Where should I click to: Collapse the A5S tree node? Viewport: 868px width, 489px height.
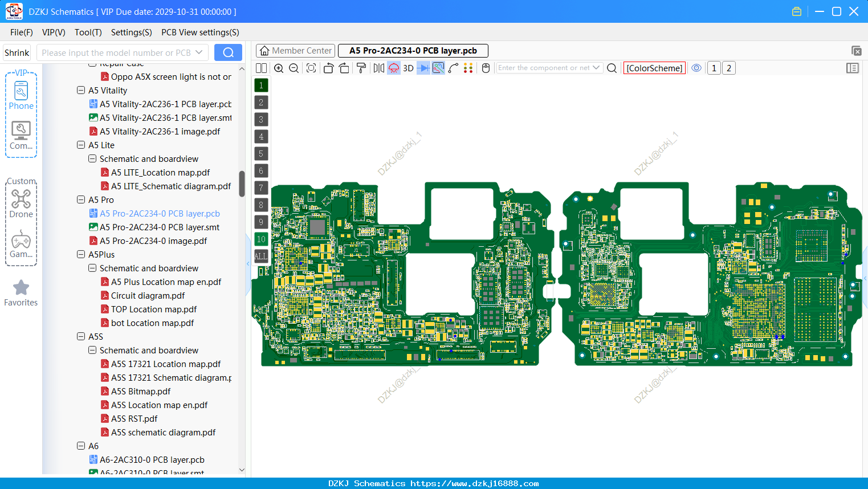click(81, 336)
